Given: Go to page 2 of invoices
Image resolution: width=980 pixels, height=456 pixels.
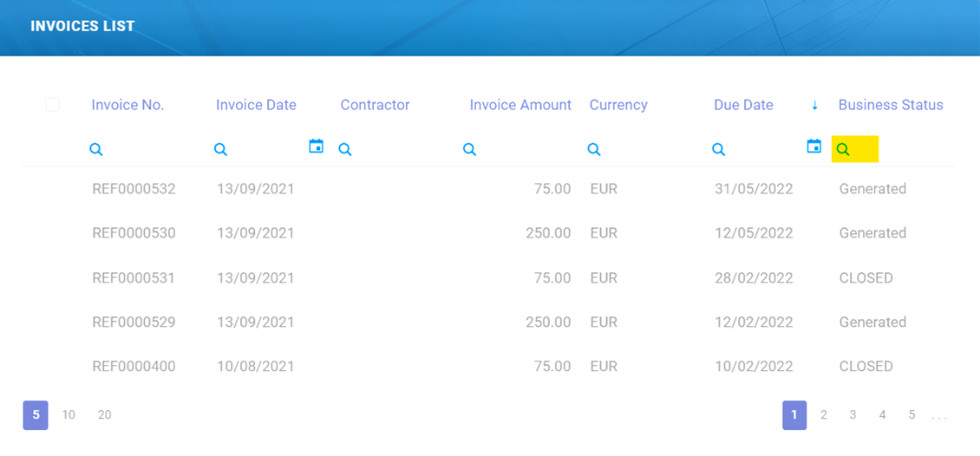Looking at the screenshot, I should [824, 415].
